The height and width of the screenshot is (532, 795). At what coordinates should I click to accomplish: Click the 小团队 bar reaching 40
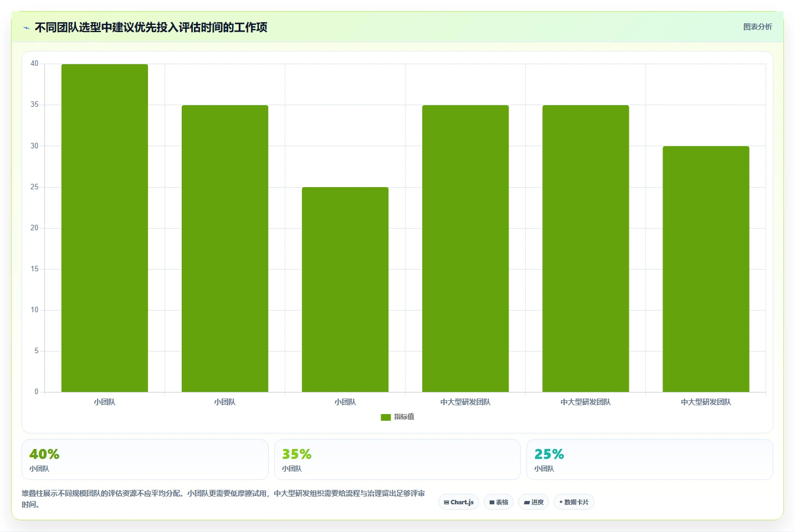point(105,228)
